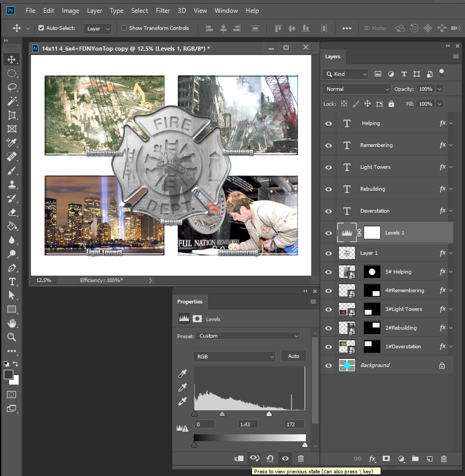Screen dimensions: 465x476
Task: Add a layer mask in Layers panel
Action: click(x=386, y=459)
